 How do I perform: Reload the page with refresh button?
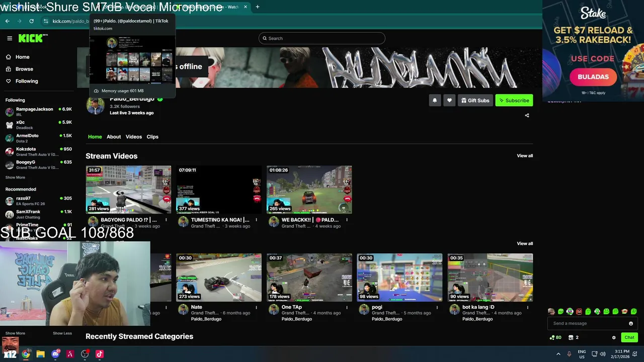pyautogui.click(x=31, y=21)
